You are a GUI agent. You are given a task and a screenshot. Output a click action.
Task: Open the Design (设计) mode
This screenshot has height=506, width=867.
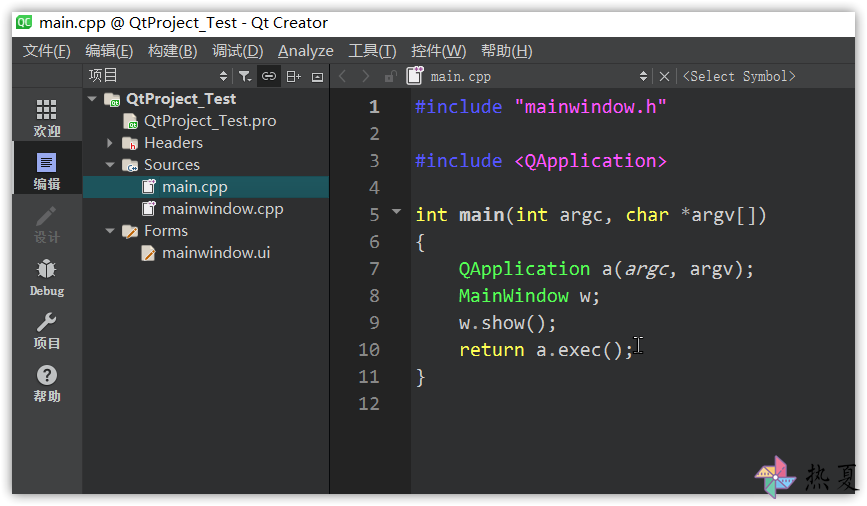click(46, 224)
